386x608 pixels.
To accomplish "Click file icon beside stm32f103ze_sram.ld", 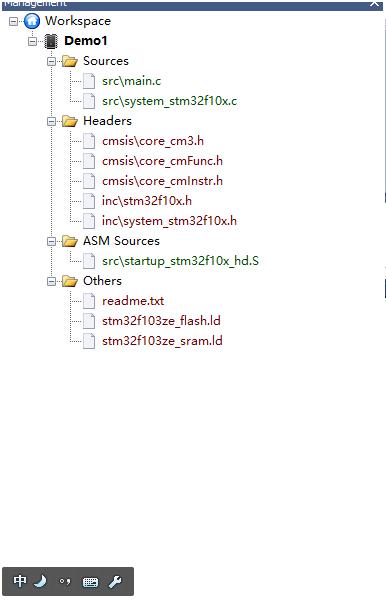I will pyautogui.click(x=89, y=341).
